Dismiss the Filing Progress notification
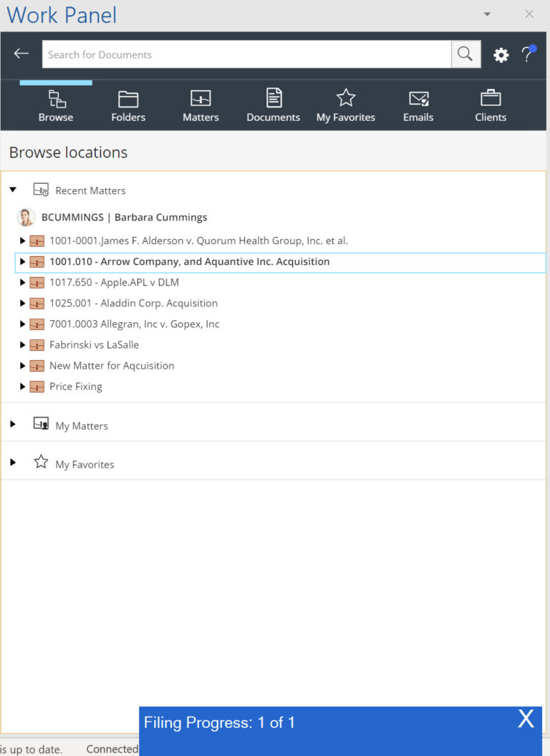This screenshot has width=550, height=756. pyautogui.click(x=526, y=719)
